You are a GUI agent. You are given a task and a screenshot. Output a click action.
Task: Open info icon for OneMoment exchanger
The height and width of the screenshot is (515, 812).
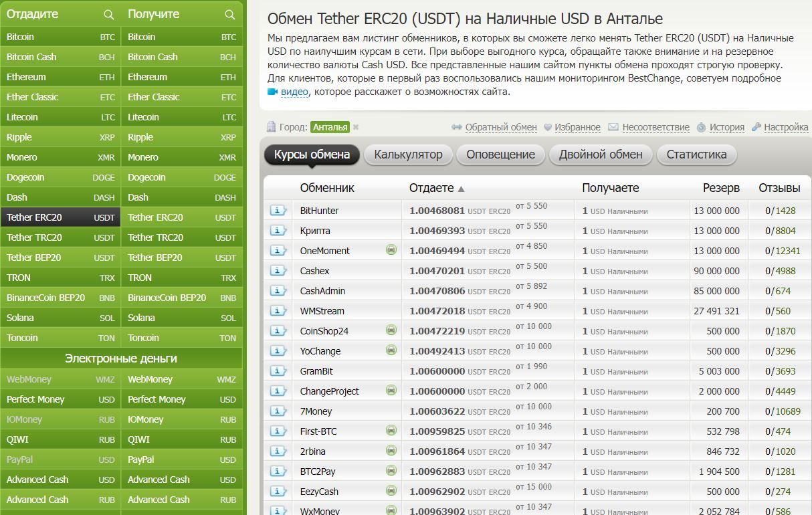(x=278, y=250)
